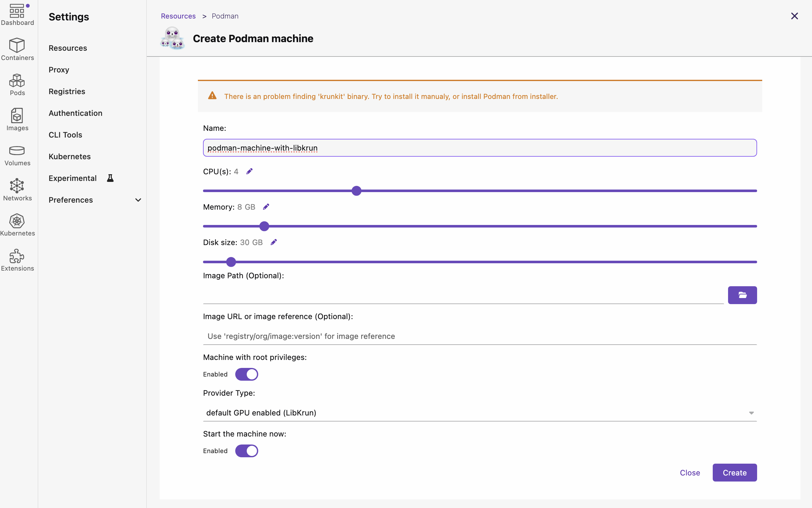Click the pencil icon next to CPU(s)
This screenshot has height=508, width=812.
249,172
